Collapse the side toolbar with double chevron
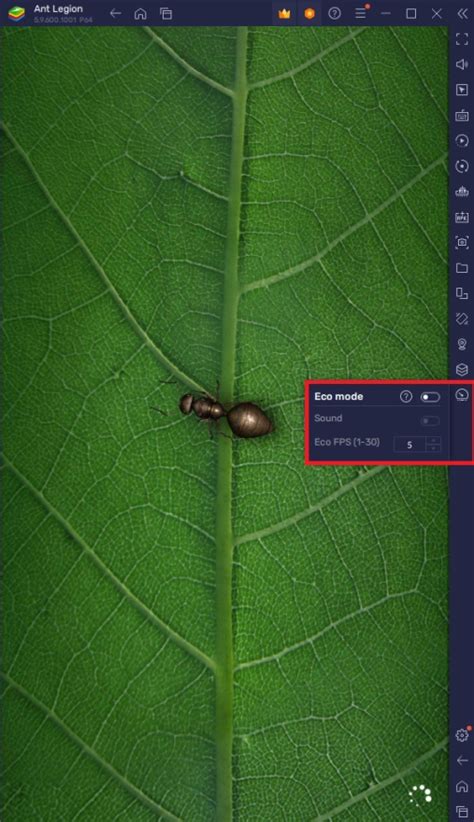Image resolution: width=474 pixels, height=822 pixels. click(x=462, y=14)
